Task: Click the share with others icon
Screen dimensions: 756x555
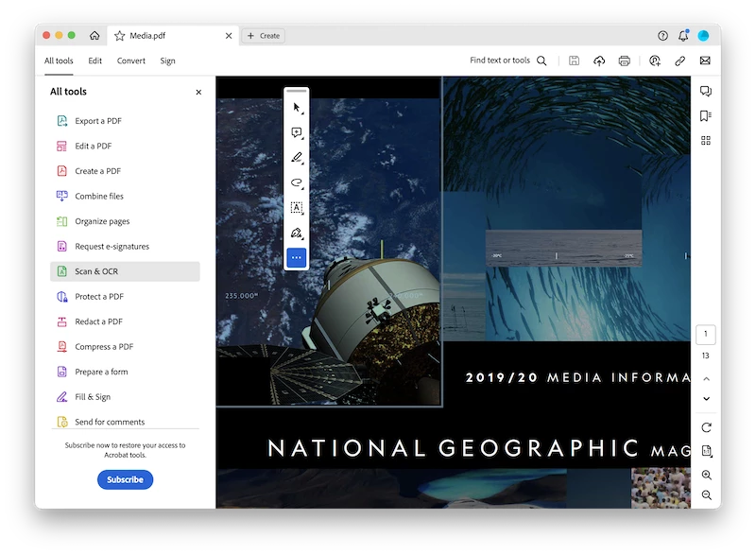Action: pyautogui.click(x=655, y=61)
